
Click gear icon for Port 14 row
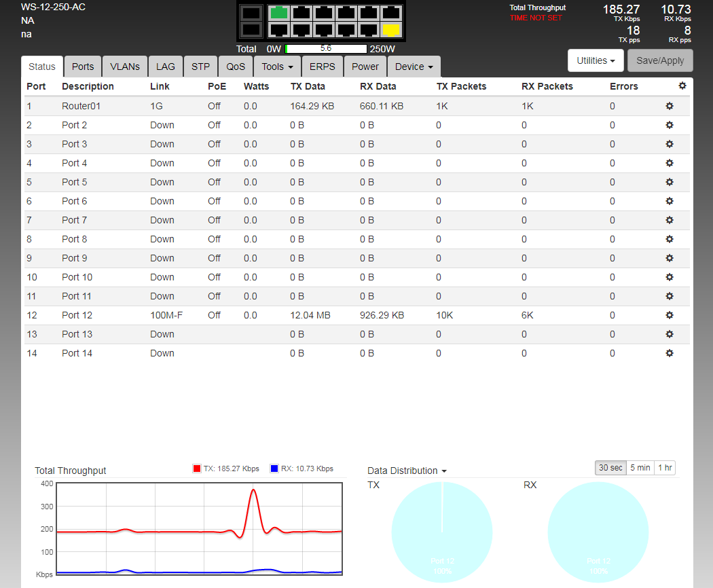pyautogui.click(x=669, y=353)
